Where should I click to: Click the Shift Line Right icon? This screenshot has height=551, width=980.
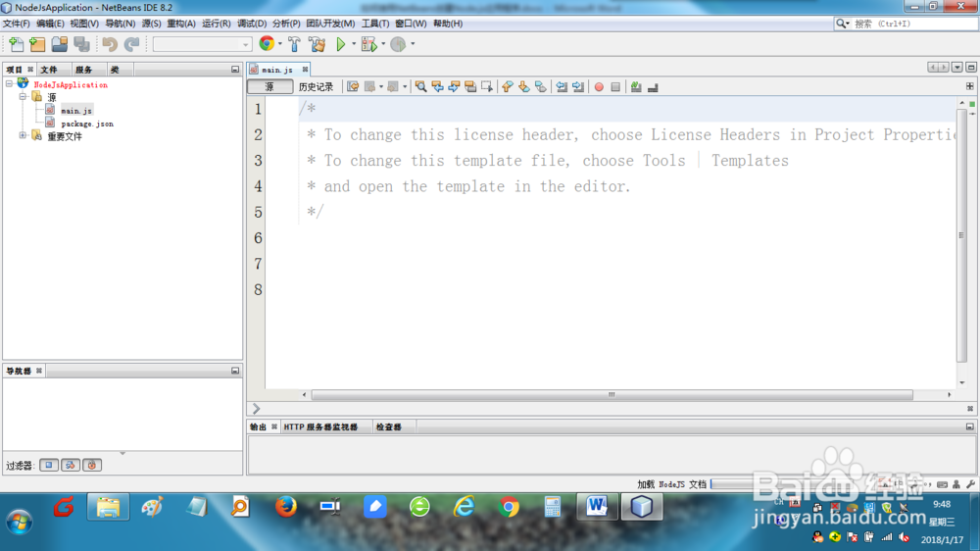[578, 87]
